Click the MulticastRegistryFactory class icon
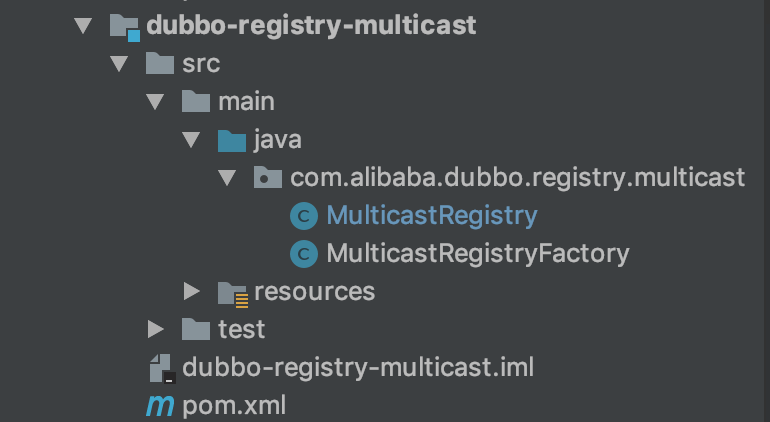The height and width of the screenshot is (422, 770). pos(303,254)
